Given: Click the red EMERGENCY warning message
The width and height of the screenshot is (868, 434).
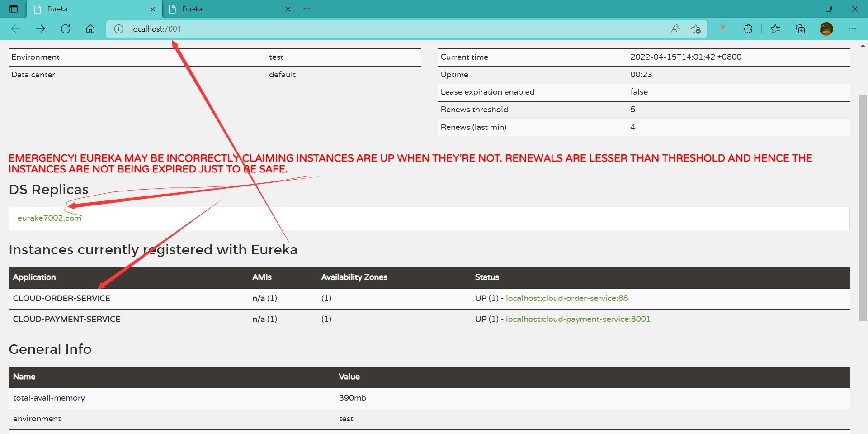Looking at the screenshot, I should point(410,163).
